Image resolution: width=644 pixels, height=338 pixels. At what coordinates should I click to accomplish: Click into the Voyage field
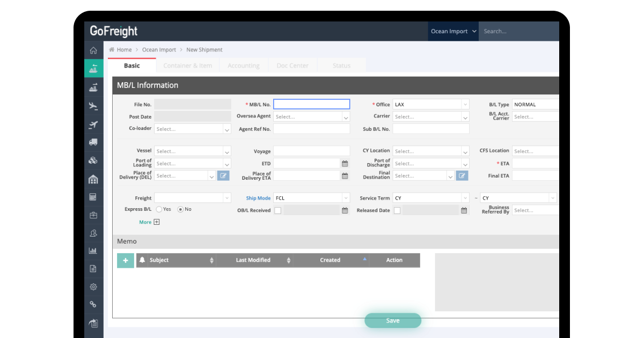pos(312,151)
